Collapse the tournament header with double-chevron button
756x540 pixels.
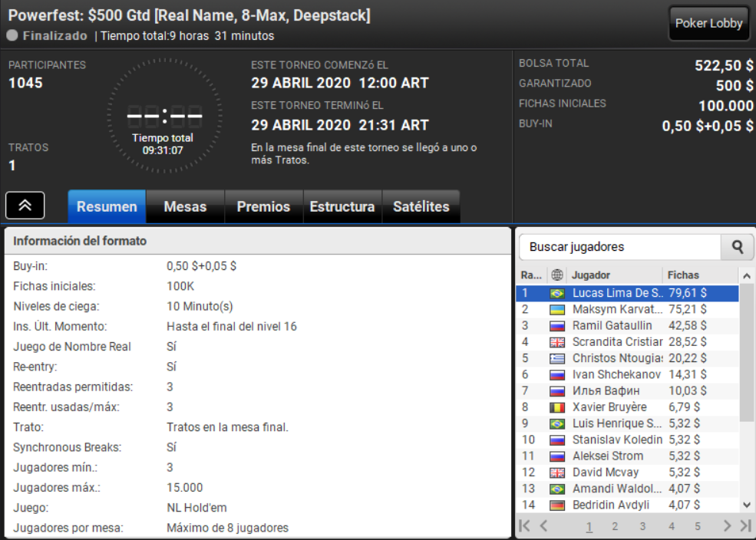(25, 206)
